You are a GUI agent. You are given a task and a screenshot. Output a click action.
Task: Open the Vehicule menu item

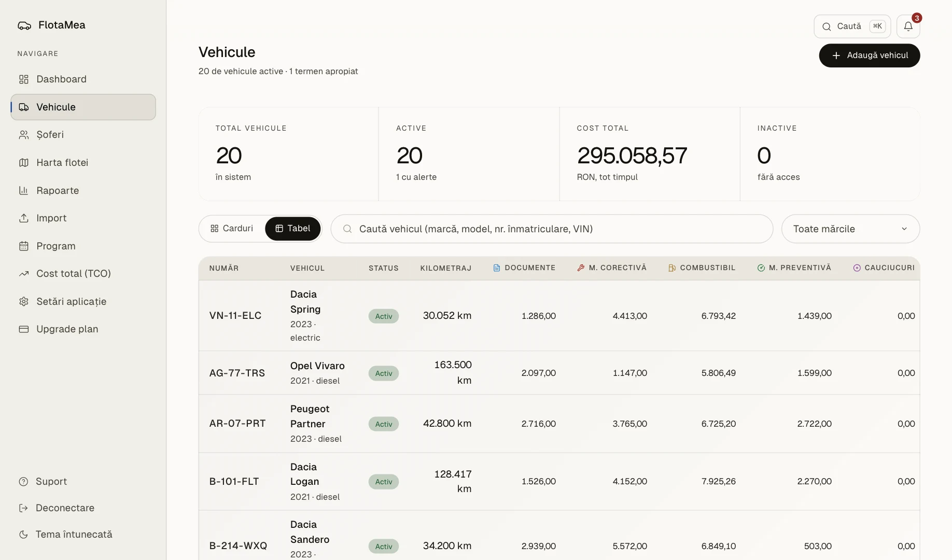click(83, 107)
